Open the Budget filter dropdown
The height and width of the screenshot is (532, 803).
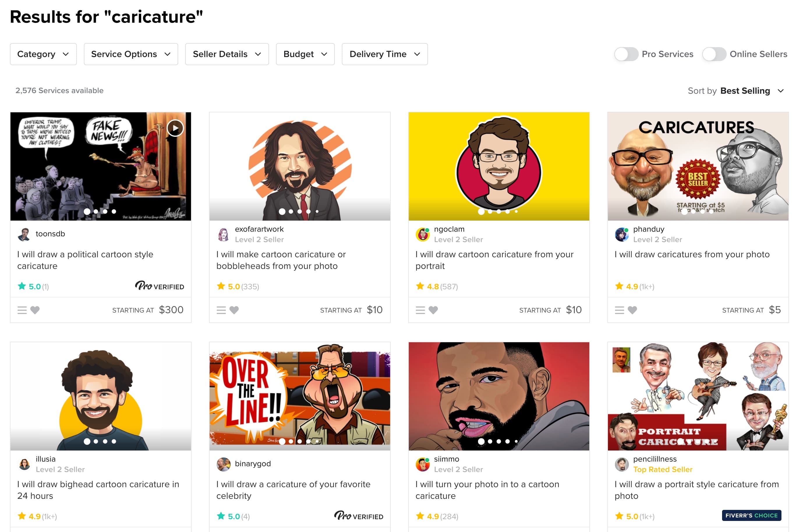click(305, 54)
